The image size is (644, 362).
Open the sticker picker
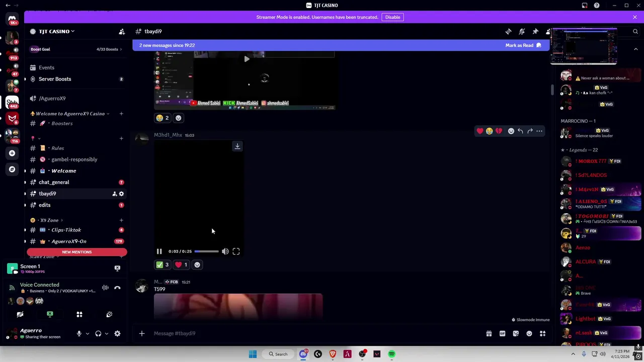click(516, 333)
